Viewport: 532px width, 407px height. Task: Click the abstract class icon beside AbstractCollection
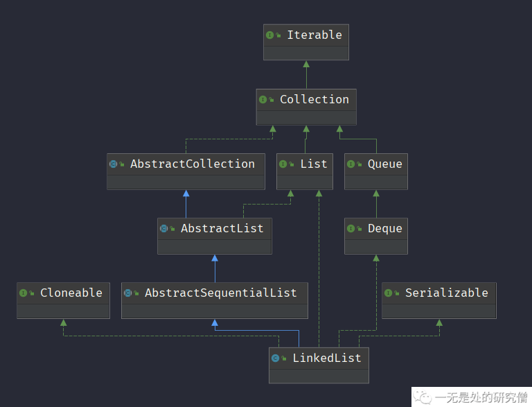pyautogui.click(x=114, y=164)
